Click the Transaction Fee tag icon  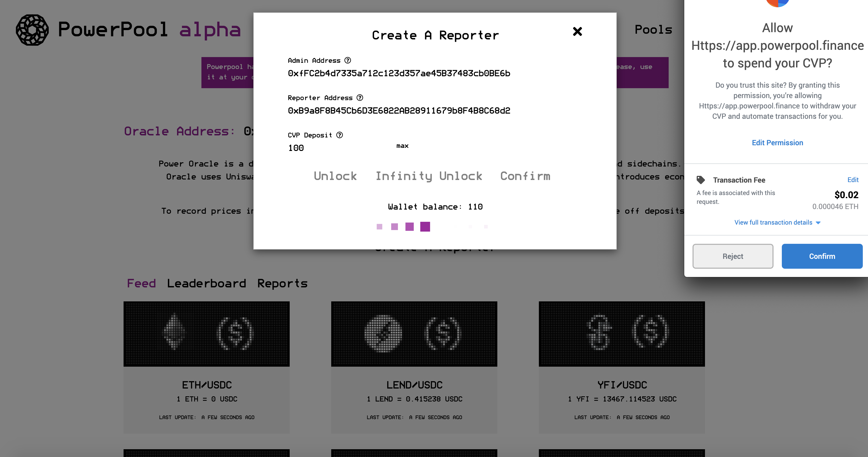tap(701, 180)
